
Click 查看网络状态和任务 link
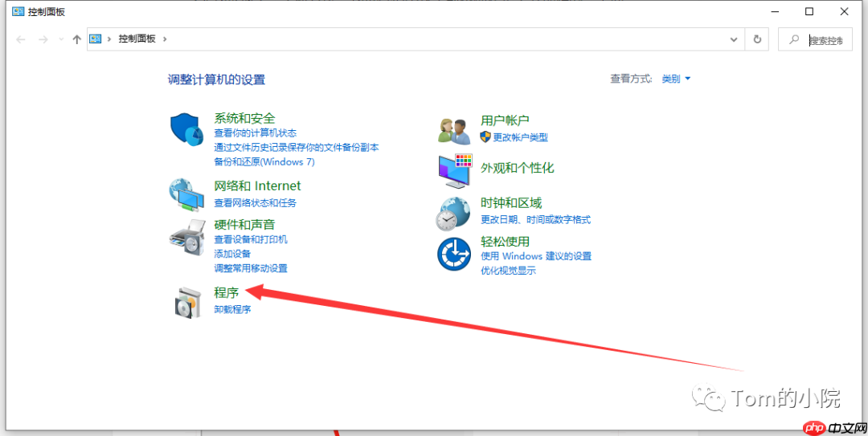[x=256, y=203]
